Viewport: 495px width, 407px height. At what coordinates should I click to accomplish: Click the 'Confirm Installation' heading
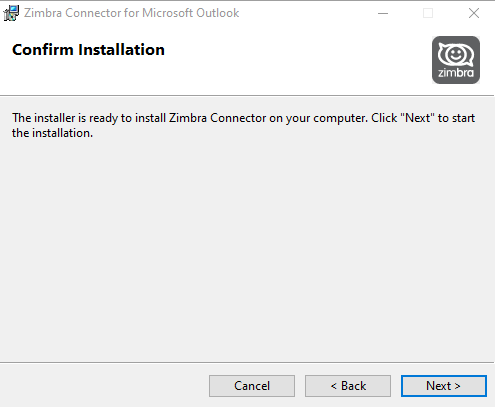click(x=88, y=50)
